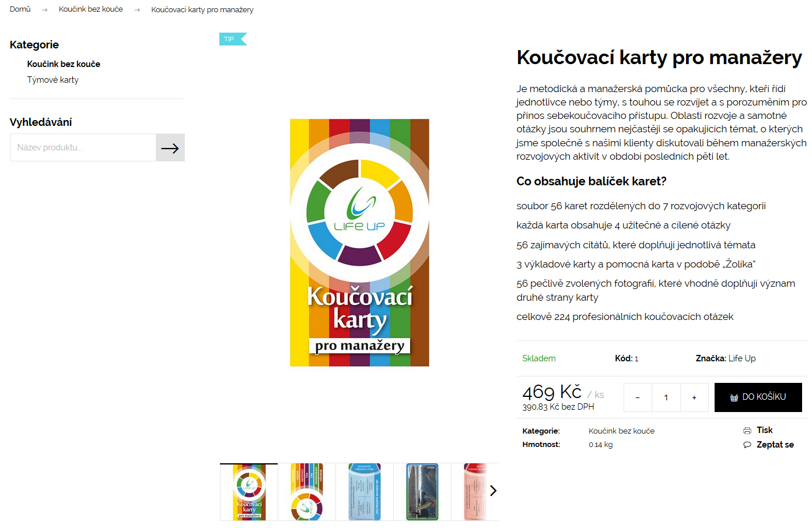Select the blue card thumbnail
Screen dimensions: 812x528
click(x=365, y=492)
